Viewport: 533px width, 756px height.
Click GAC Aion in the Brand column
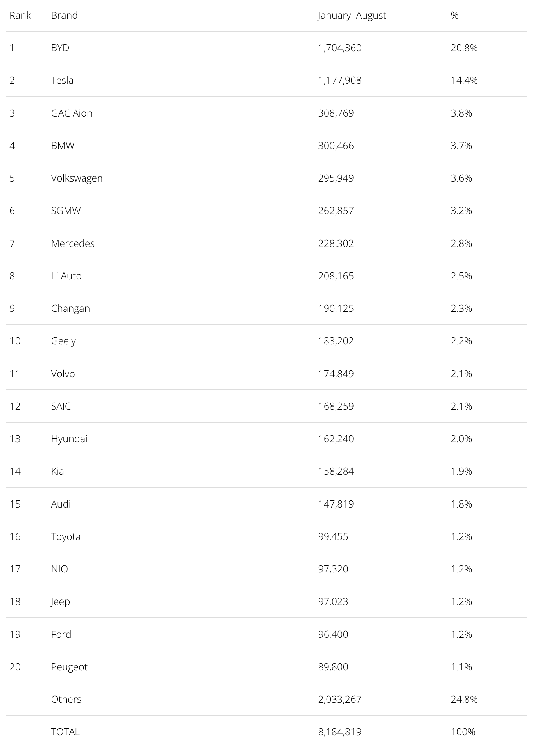click(x=72, y=113)
